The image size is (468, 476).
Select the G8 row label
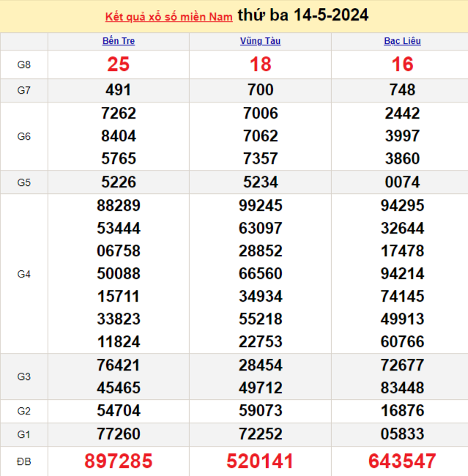(x=24, y=64)
